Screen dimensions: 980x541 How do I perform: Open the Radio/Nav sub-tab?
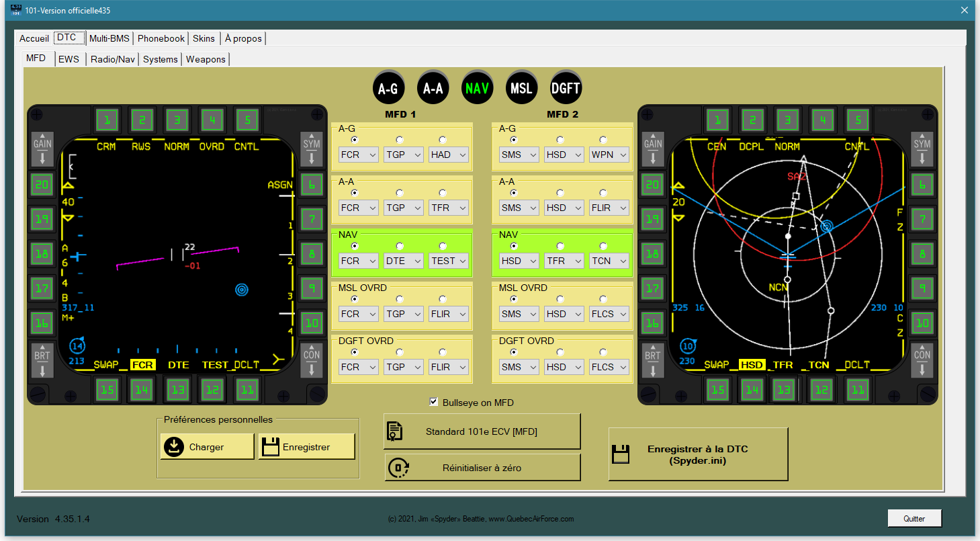coord(113,59)
